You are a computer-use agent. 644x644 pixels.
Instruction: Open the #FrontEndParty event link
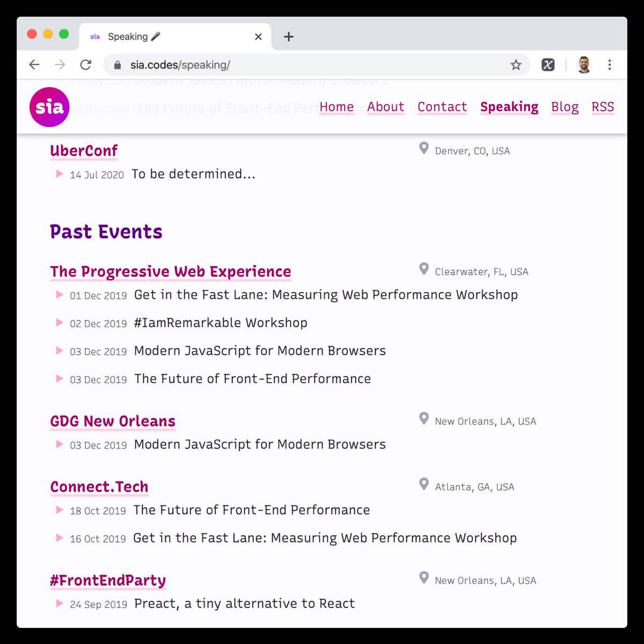pos(108,581)
